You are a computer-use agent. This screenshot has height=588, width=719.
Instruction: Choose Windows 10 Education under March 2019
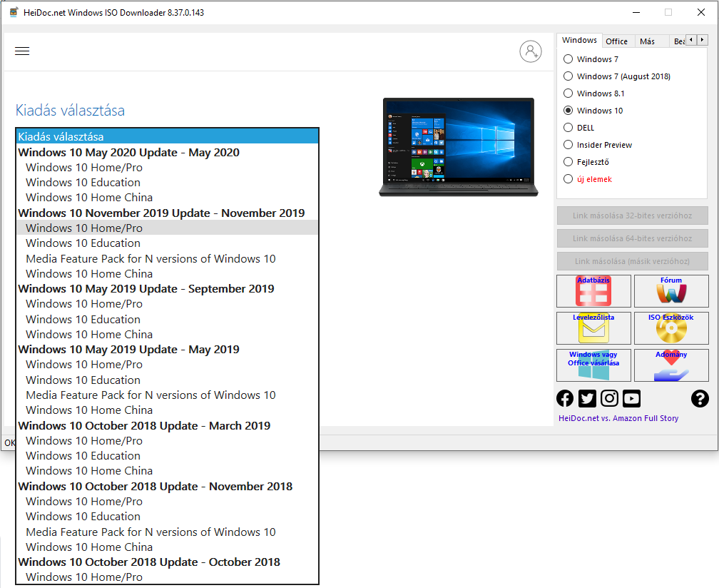[x=168, y=456]
